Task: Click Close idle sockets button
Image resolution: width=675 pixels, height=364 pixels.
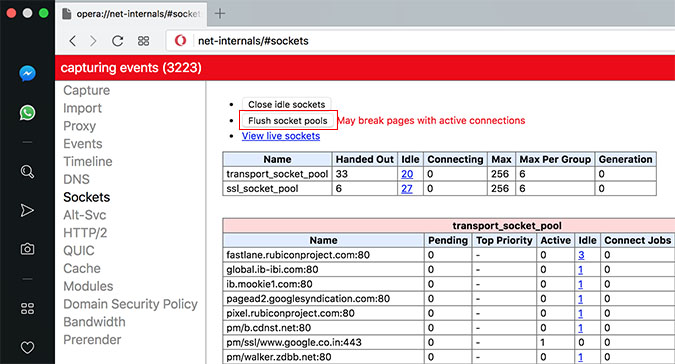Action: [x=286, y=105]
